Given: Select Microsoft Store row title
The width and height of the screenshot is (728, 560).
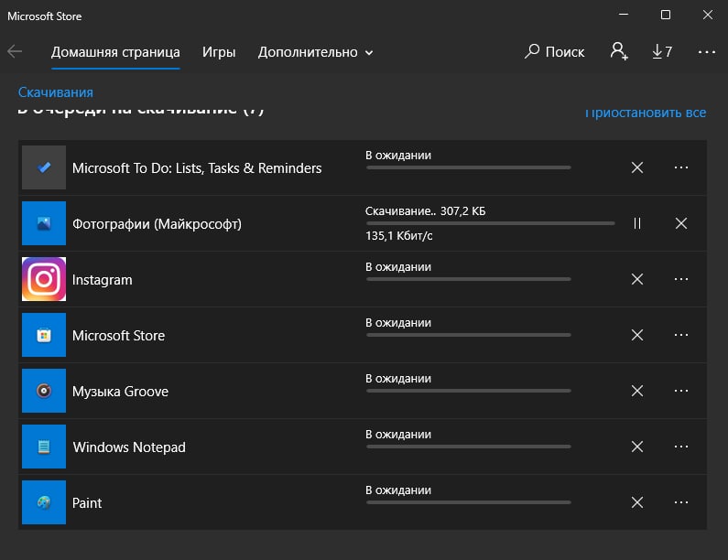Looking at the screenshot, I should [x=118, y=336].
